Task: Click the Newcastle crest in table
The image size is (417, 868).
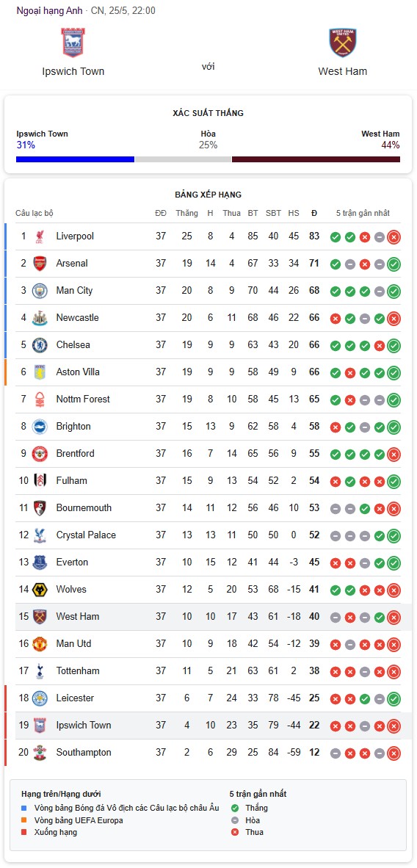Action: (x=40, y=318)
